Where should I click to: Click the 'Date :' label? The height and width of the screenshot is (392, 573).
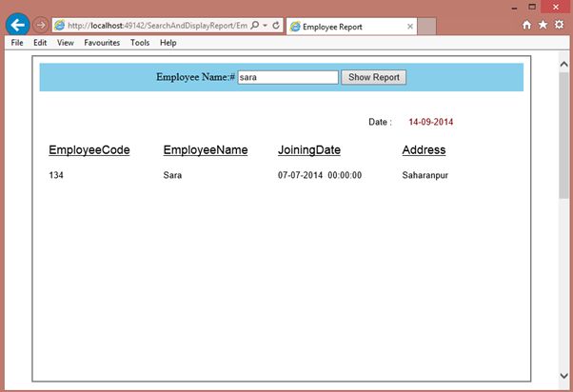pyautogui.click(x=380, y=122)
